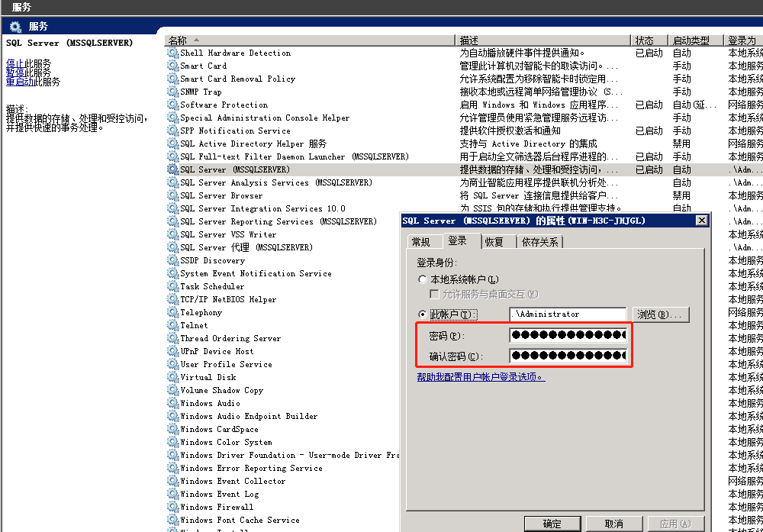Image resolution: width=763 pixels, height=532 pixels.
Task: Select System Event Notification Service row
Action: coord(282,273)
